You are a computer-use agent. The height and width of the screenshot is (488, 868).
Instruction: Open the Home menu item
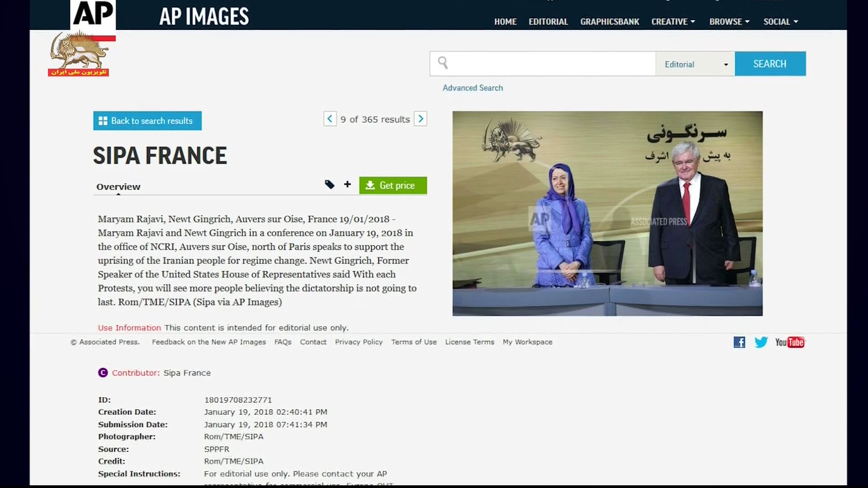pyautogui.click(x=505, y=22)
